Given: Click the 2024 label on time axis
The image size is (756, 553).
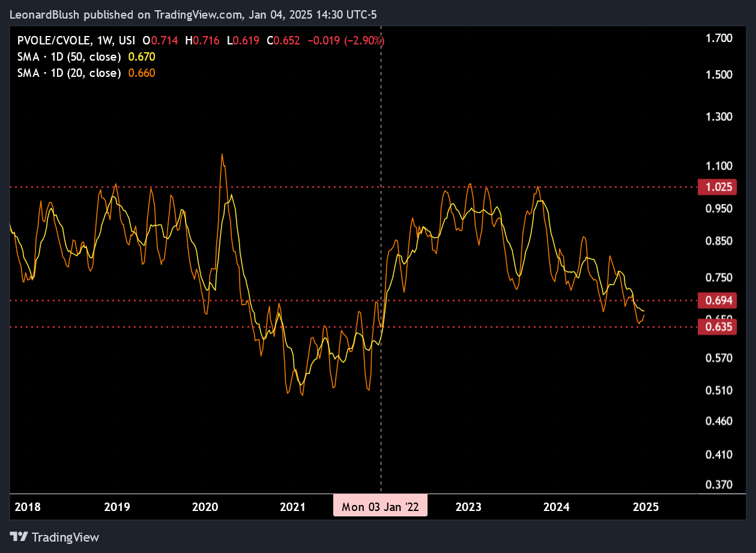Looking at the screenshot, I should (557, 507).
